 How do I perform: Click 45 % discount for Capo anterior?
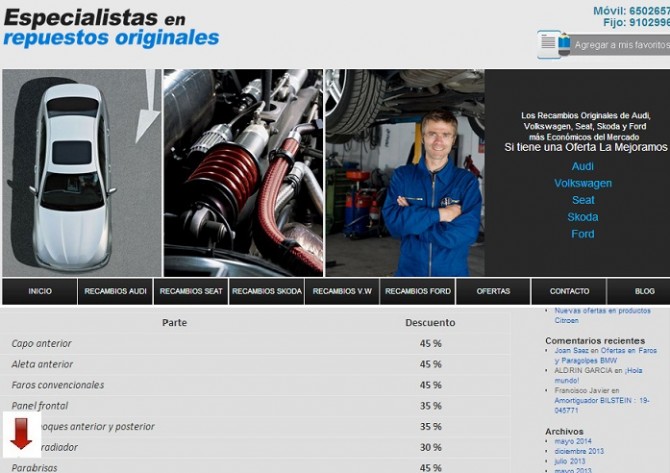click(x=430, y=344)
